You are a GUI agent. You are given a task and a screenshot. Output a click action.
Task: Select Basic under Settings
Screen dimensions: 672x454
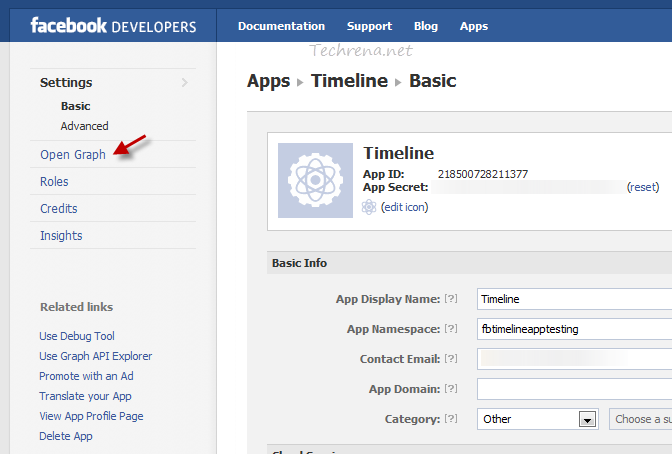[x=75, y=106]
